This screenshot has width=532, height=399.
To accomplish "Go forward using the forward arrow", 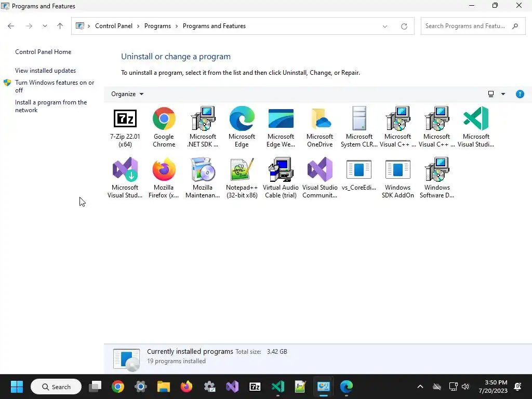I will point(29,26).
